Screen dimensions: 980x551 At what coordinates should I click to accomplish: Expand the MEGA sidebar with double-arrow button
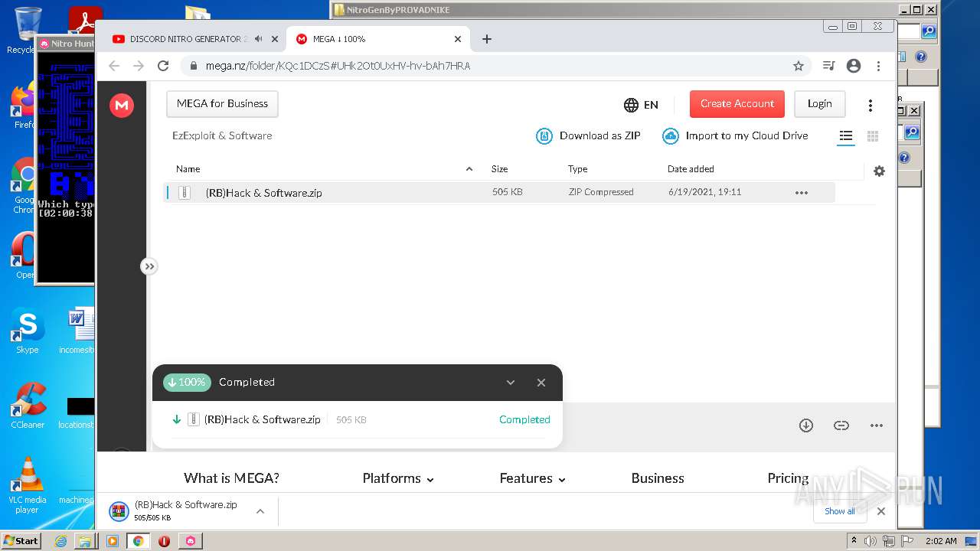[149, 266]
